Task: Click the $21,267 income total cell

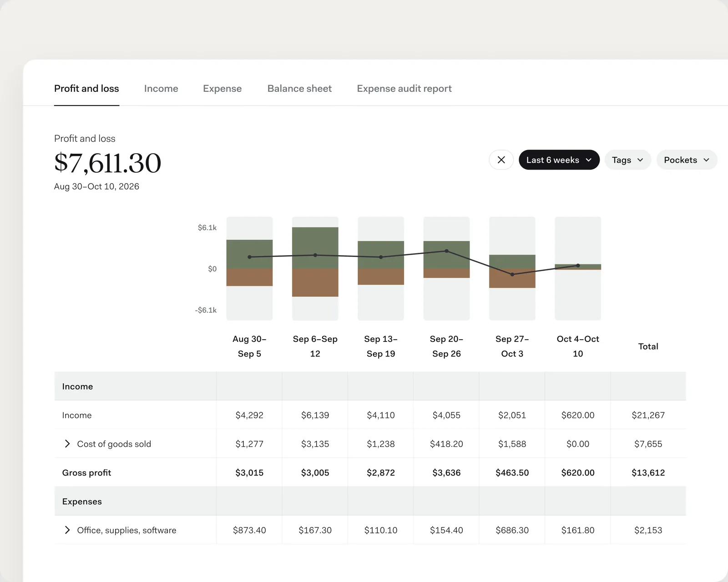Action: click(648, 415)
